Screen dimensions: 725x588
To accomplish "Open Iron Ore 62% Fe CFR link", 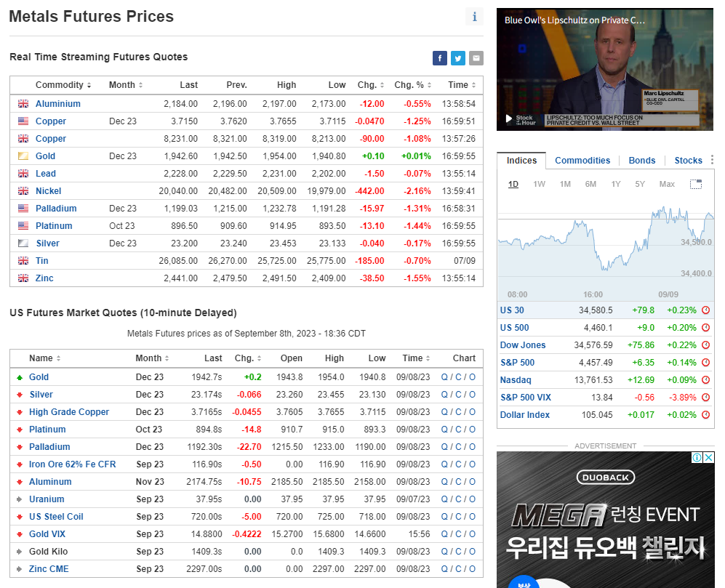I will point(72,464).
